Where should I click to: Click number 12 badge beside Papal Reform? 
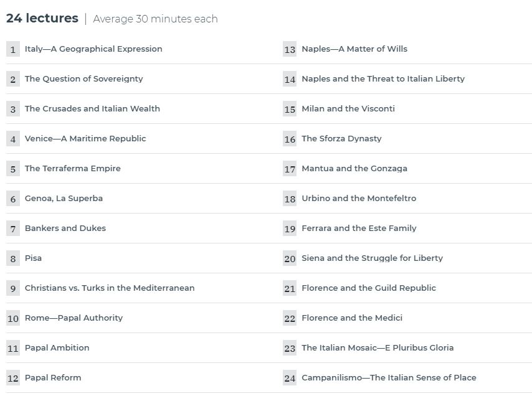[13, 378]
